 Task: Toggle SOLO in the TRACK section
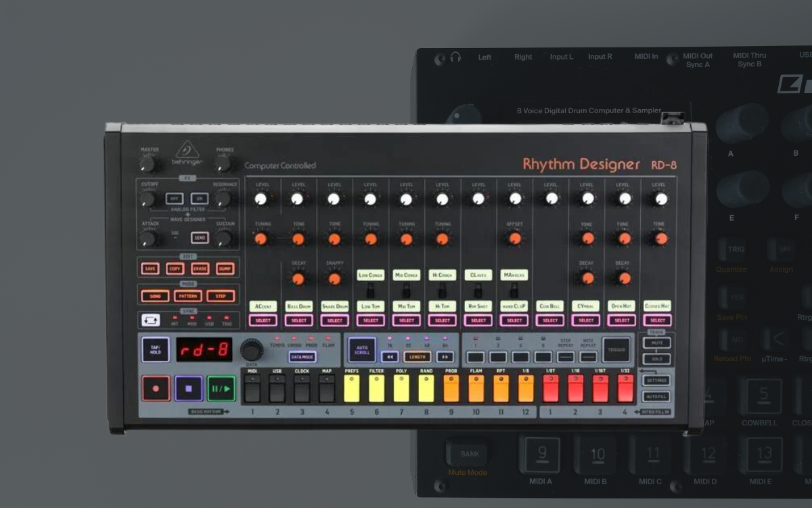pyautogui.click(x=656, y=358)
